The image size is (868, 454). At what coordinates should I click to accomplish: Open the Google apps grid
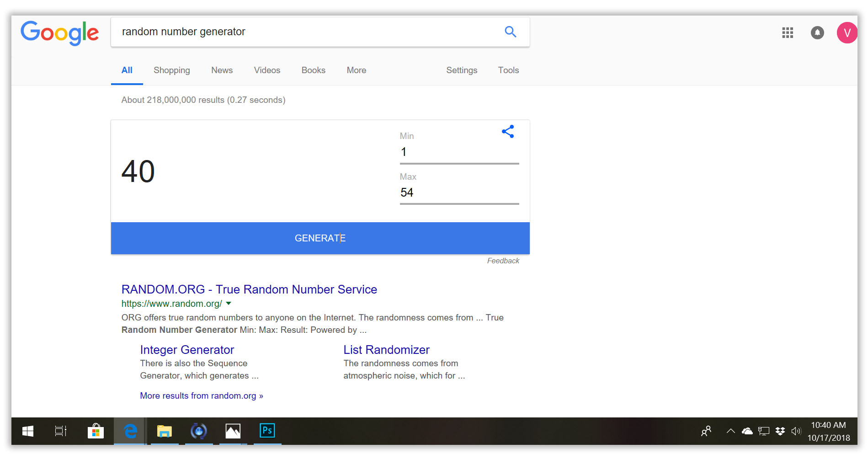click(787, 32)
